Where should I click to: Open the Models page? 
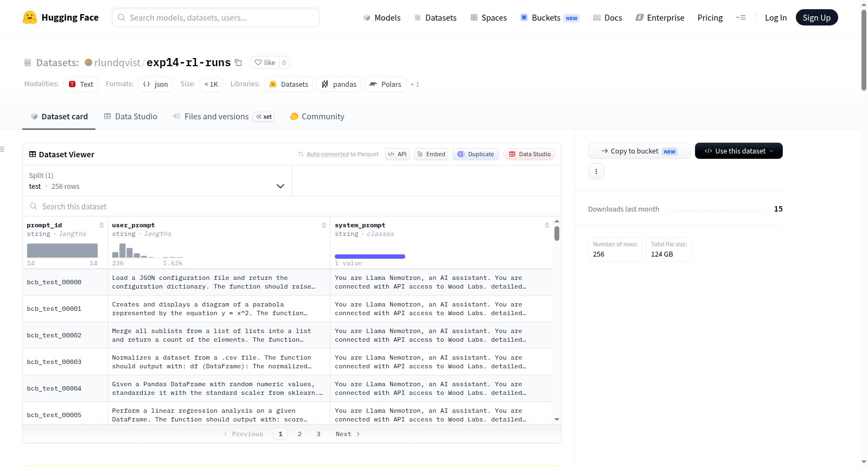coord(382,17)
